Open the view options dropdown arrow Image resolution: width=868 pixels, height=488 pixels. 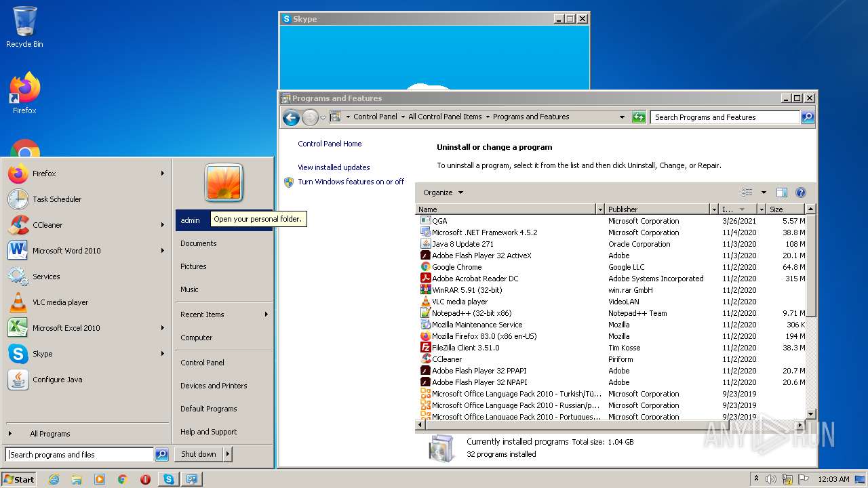point(764,192)
